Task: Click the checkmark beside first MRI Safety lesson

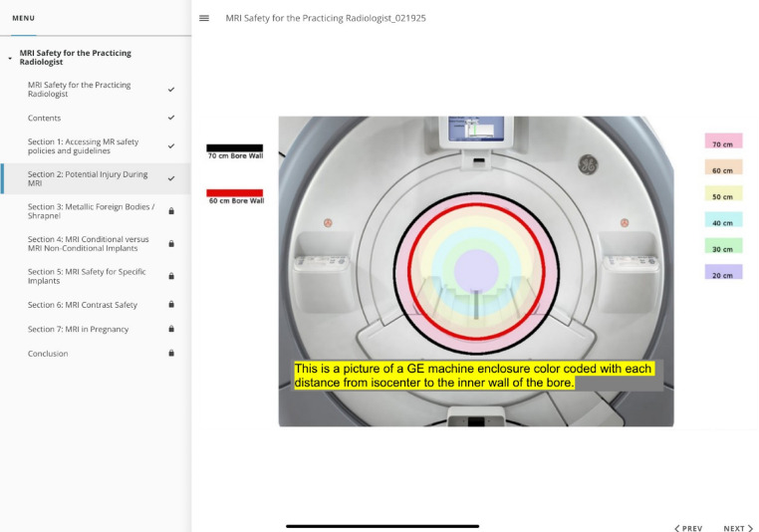Action: click(x=171, y=90)
